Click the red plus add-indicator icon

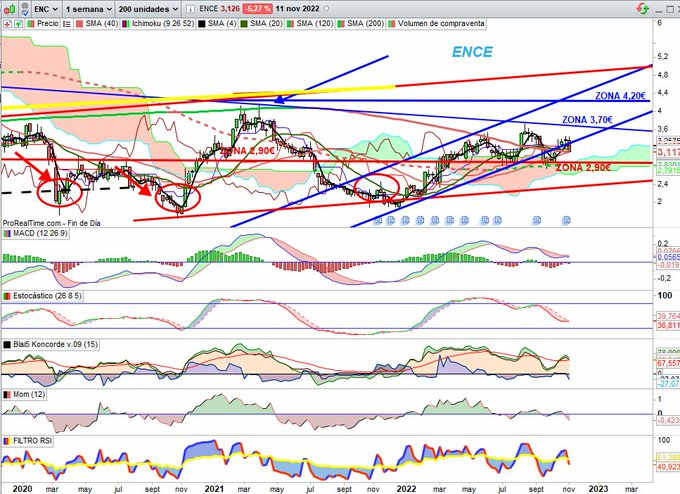pos(7,24)
